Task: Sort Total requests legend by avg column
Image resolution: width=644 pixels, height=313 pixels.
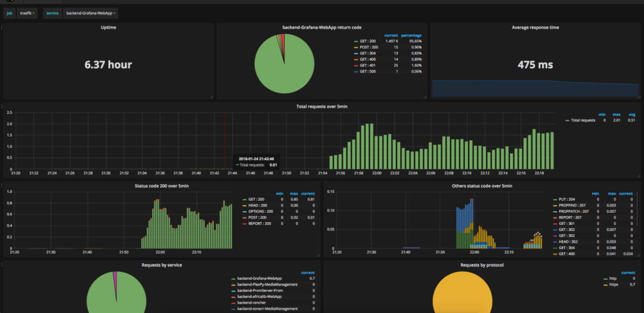Action: (x=631, y=115)
